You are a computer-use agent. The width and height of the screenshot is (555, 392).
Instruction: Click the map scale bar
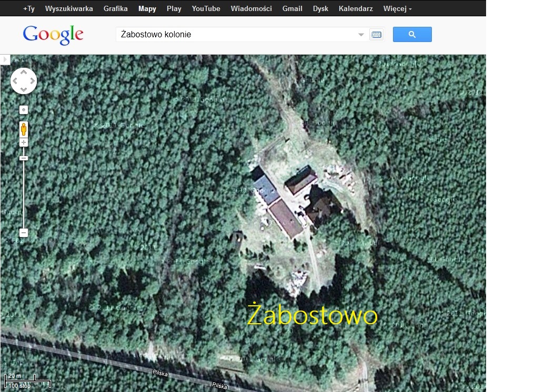[27, 380]
